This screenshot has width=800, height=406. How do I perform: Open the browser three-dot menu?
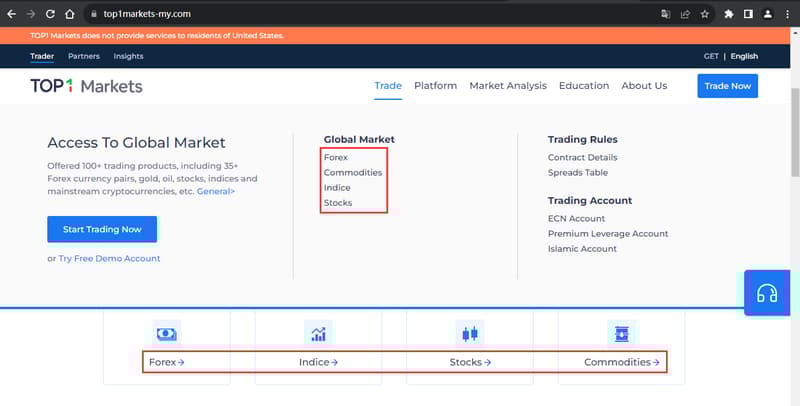787,14
